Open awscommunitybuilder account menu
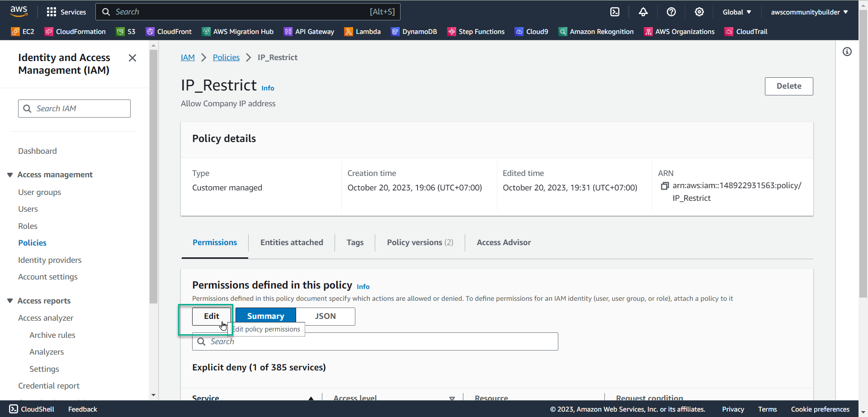Screen dimensions: 868x417 [809, 12]
